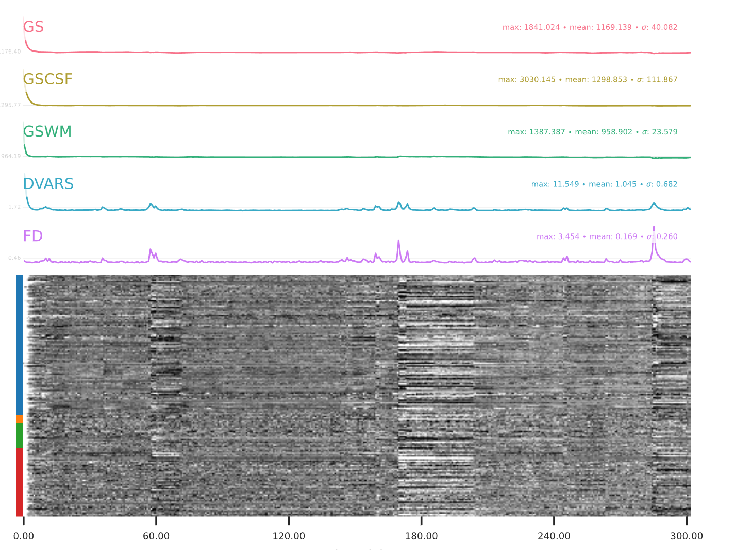Click the FD statistics text showing max 3.454

(607, 237)
